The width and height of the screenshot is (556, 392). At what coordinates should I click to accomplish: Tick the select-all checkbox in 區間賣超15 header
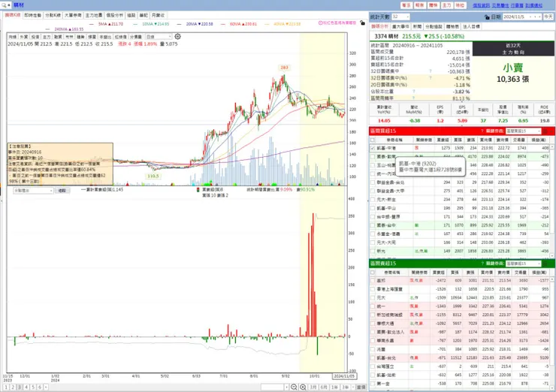(x=373, y=273)
